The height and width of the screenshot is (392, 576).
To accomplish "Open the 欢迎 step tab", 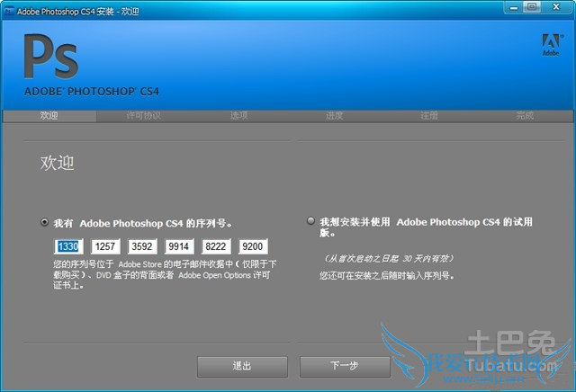I will (49, 116).
